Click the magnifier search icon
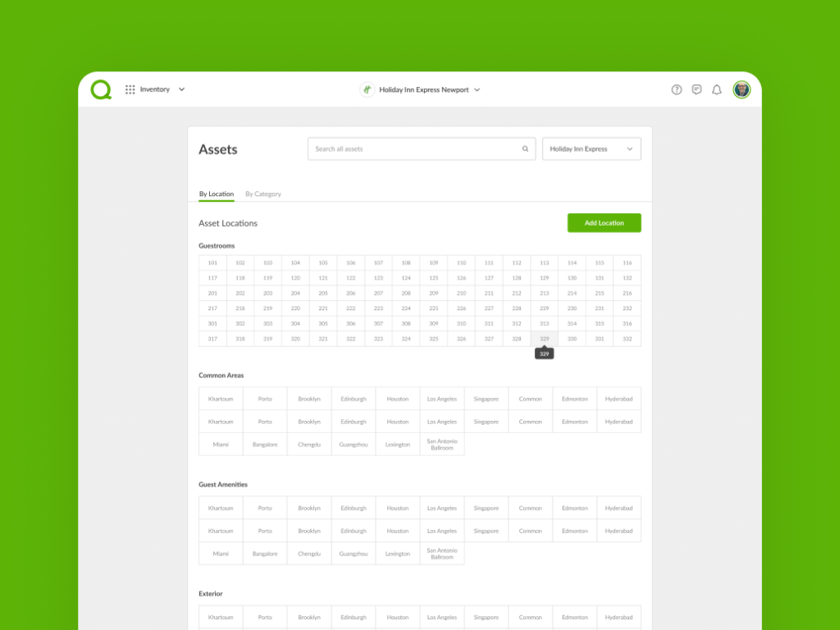The height and width of the screenshot is (630, 840). pos(525,149)
